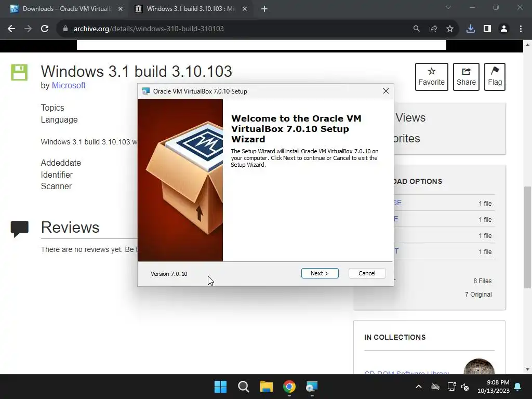Open the VirtualBox installer taskbar icon
This screenshot has height=399, width=532.
point(312,387)
